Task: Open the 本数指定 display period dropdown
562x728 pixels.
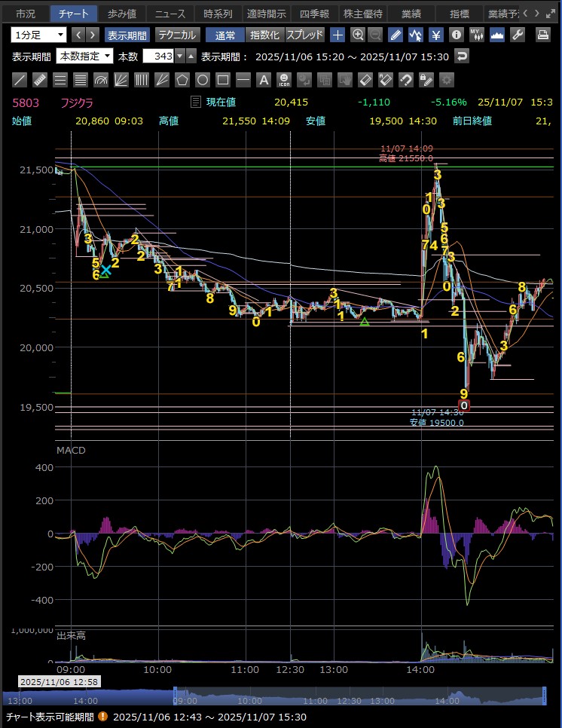Action: (84, 57)
